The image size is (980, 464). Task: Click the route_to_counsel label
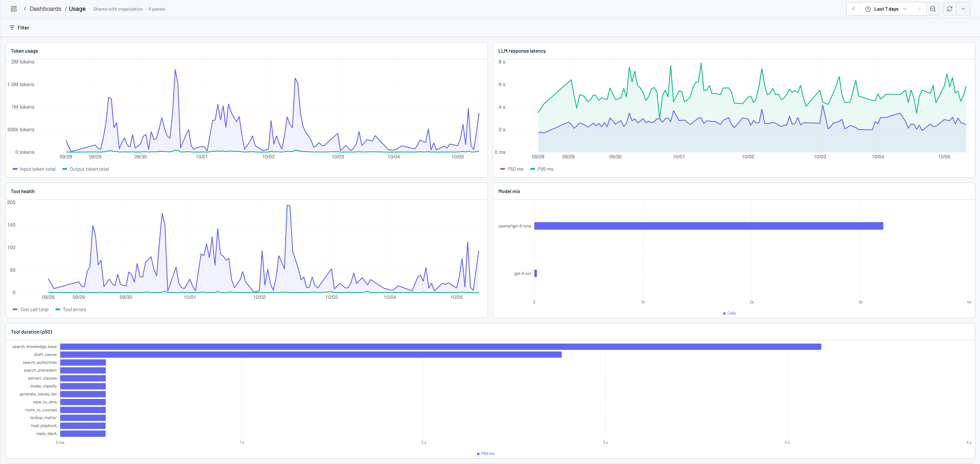tap(41, 410)
